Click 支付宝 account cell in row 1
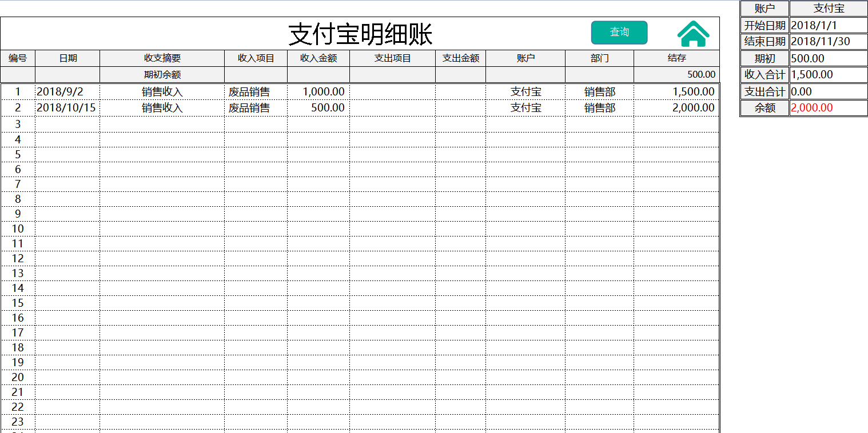The width and height of the screenshot is (868, 433). pyautogui.click(x=525, y=92)
